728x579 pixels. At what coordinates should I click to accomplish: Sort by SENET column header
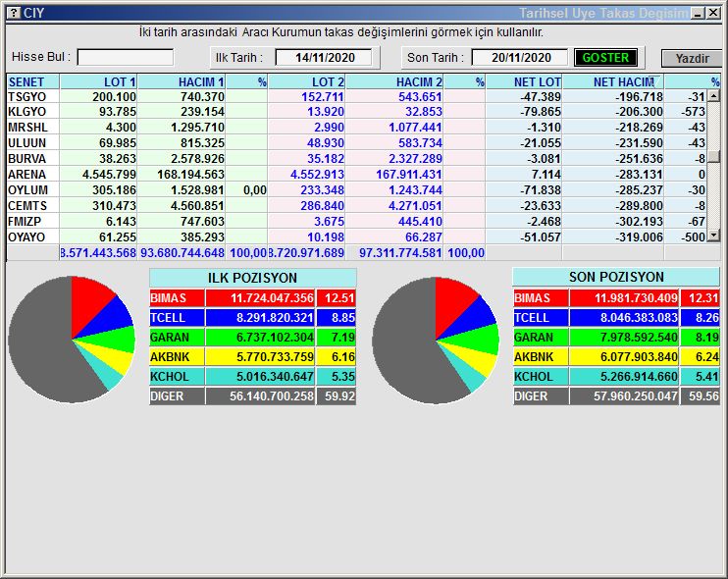pos(33,81)
